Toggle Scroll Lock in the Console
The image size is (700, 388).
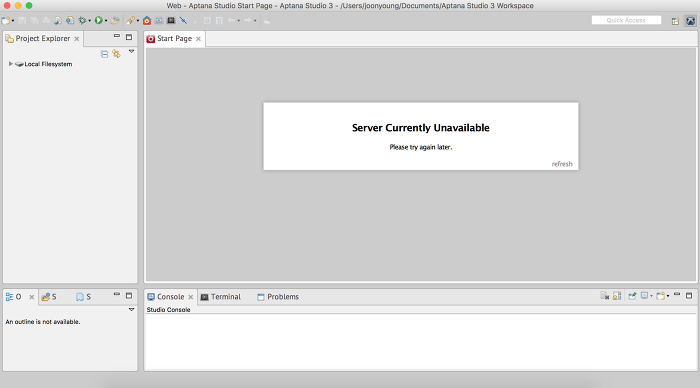pos(617,296)
